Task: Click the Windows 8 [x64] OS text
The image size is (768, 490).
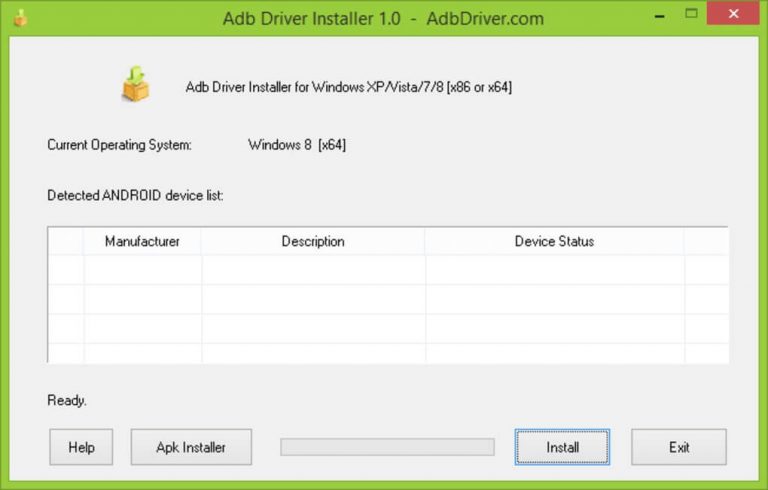Action: (297, 145)
